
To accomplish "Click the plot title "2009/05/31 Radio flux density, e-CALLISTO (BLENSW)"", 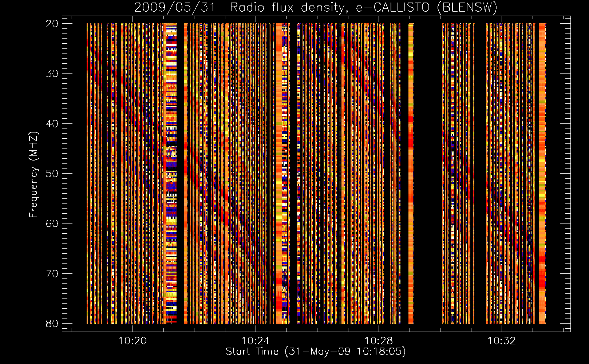I will [316, 8].
